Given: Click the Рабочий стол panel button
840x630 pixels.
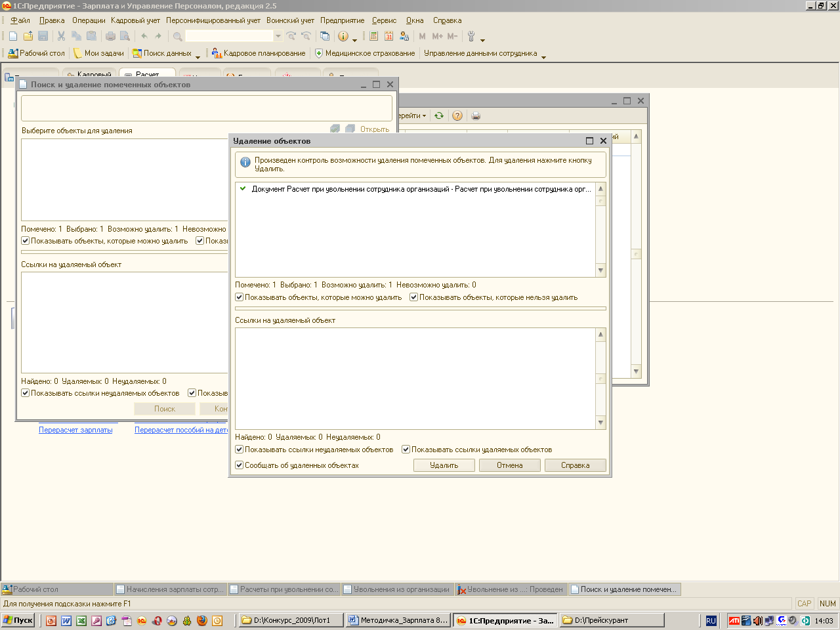Looking at the screenshot, I should pyautogui.click(x=37, y=53).
